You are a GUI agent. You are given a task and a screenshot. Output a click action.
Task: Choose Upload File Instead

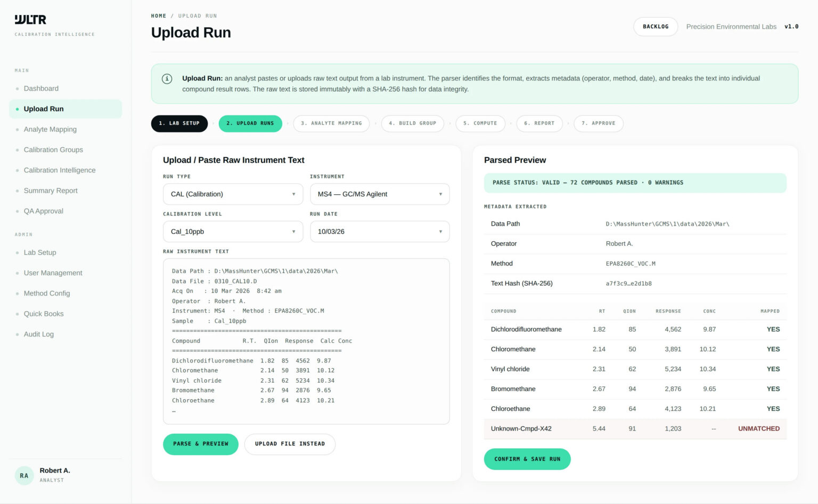click(290, 444)
